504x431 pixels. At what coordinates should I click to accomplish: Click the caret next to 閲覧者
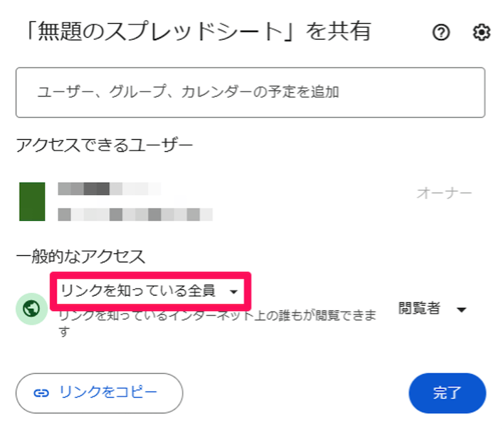[x=462, y=309]
